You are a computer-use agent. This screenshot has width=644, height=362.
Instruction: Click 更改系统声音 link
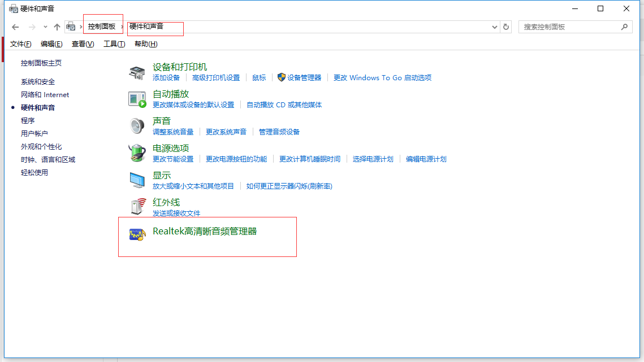pyautogui.click(x=226, y=132)
